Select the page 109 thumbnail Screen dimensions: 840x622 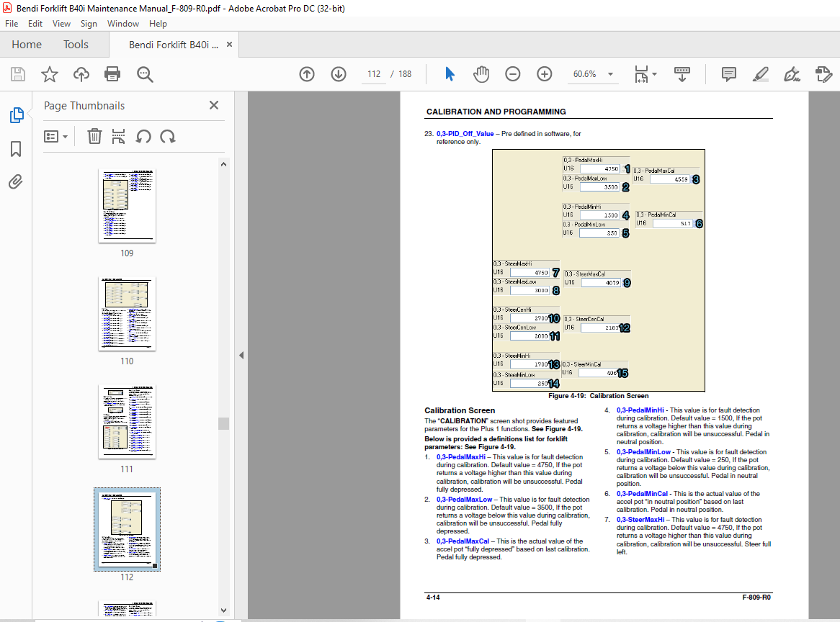[x=127, y=206]
